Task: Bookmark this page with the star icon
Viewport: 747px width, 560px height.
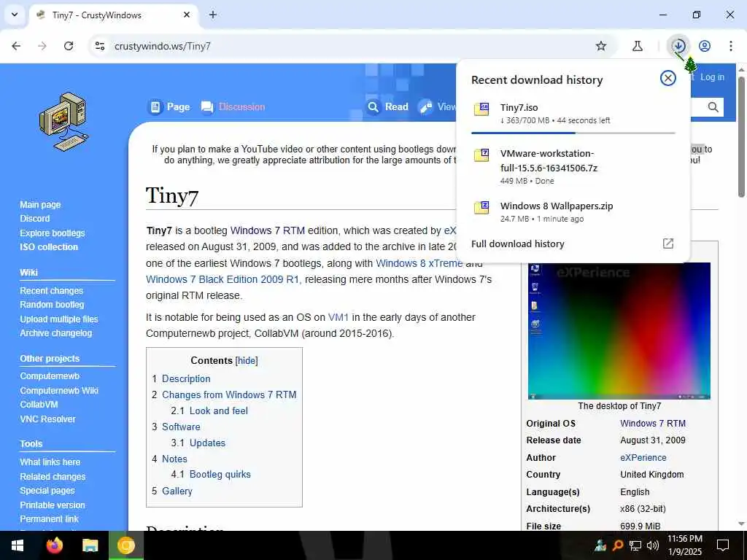Action: [601, 46]
